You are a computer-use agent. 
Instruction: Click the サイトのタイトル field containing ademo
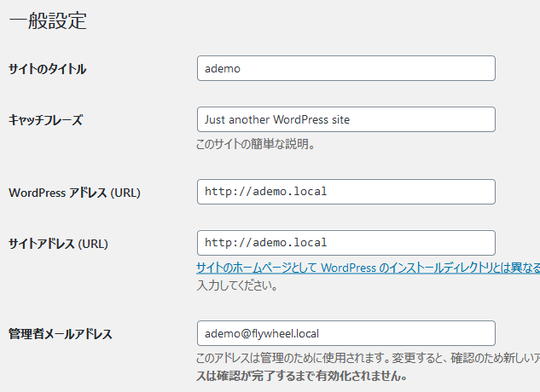coord(346,68)
